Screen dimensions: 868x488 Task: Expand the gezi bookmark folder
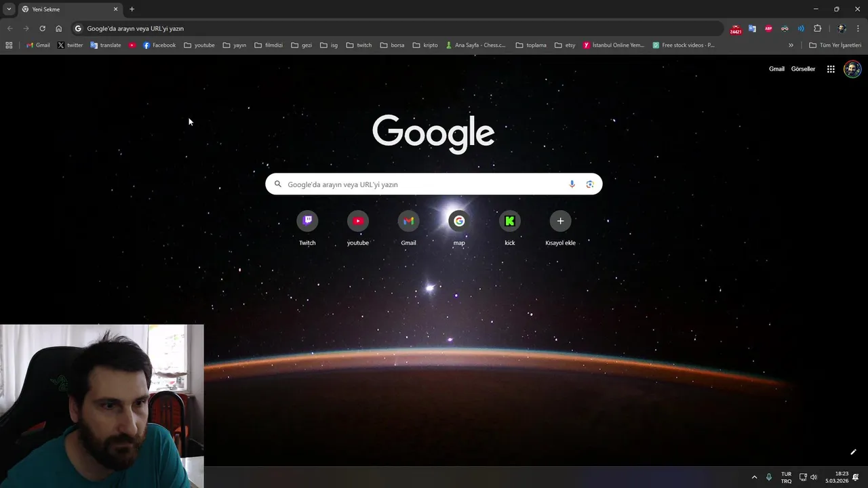point(302,45)
